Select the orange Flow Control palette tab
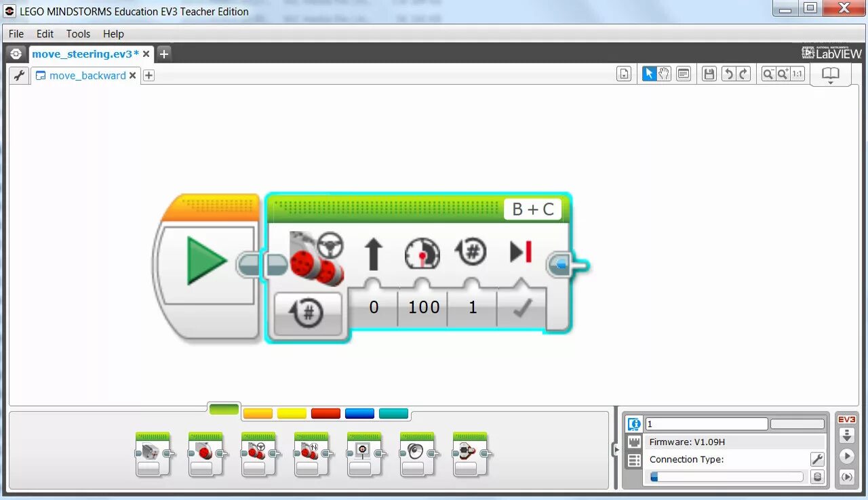 point(258,413)
